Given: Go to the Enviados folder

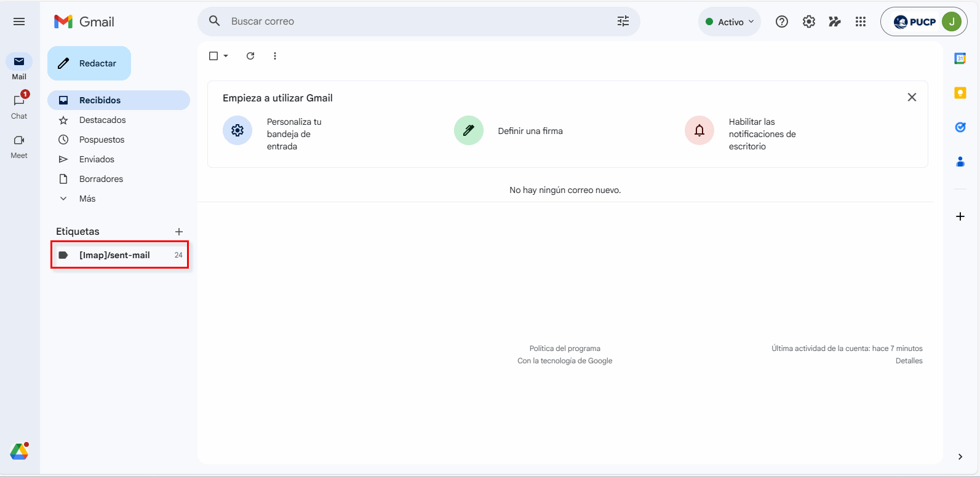Looking at the screenshot, I should point(97,159).
